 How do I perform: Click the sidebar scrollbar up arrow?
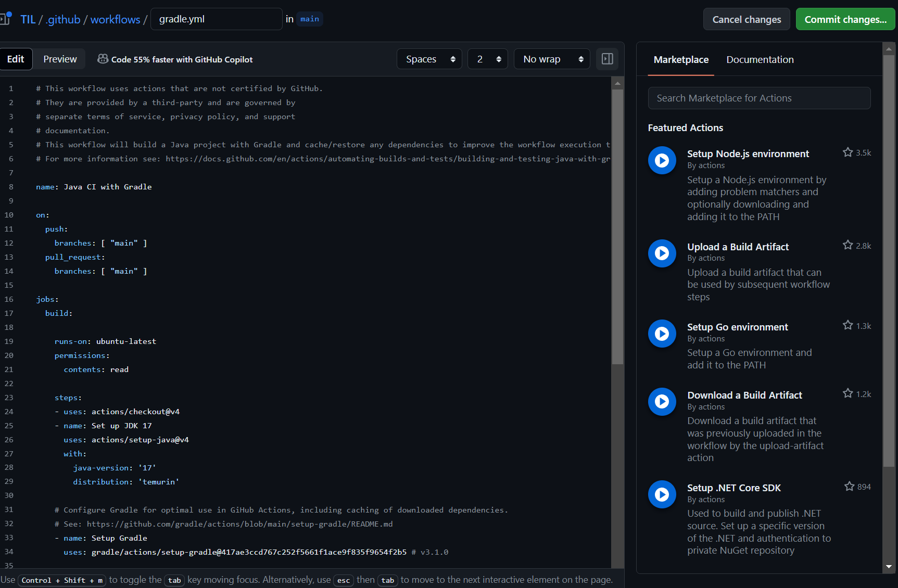[889, 48]
